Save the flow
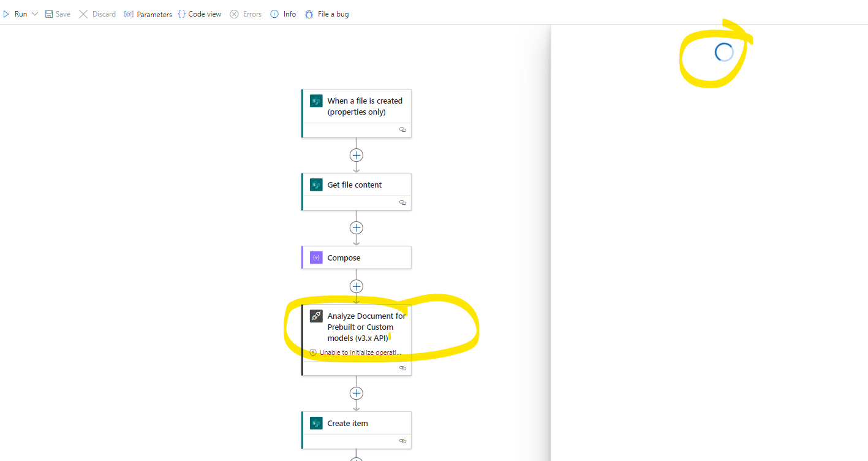Image resolution: width=868 pixels, height=461 pixels. pos(58,13)
